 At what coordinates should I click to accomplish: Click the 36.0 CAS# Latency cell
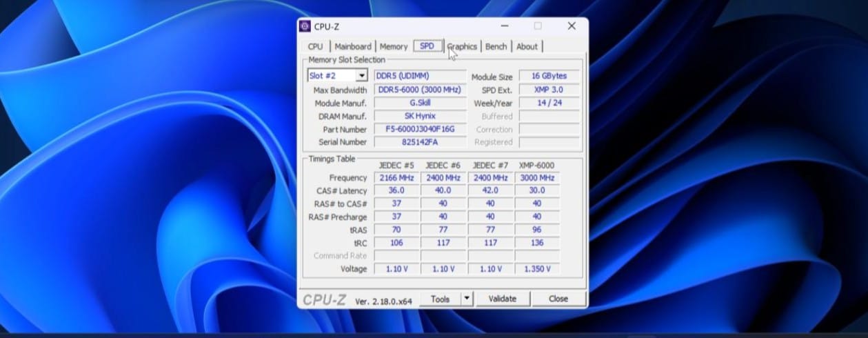click(396, 190)
